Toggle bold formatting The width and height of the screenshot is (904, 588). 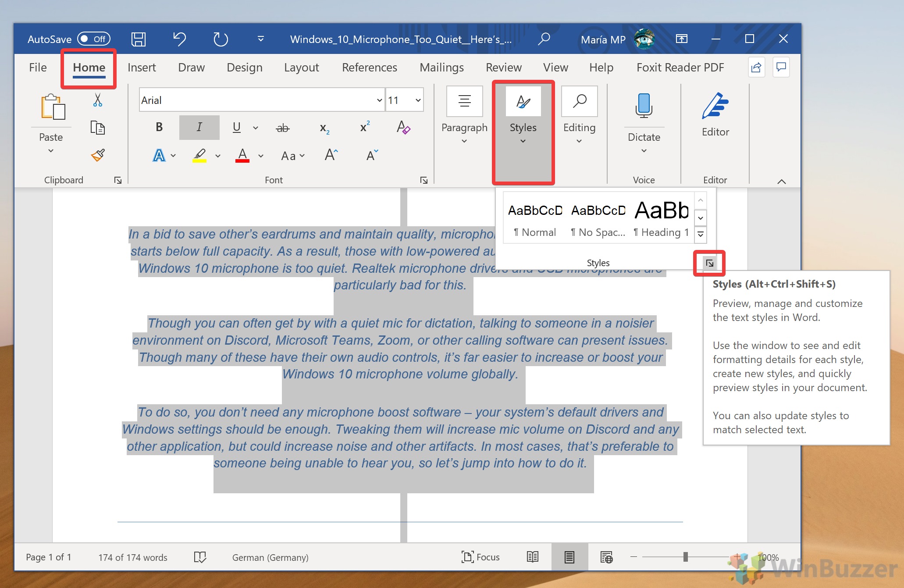pyautogui.click(x=159, y=128)
